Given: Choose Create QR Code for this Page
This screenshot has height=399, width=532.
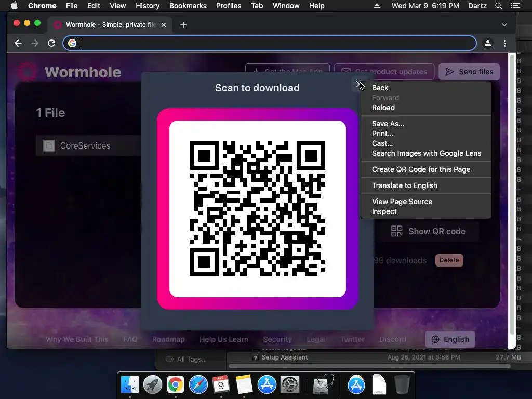Looking at the screenshot, I should coord(421,169).
